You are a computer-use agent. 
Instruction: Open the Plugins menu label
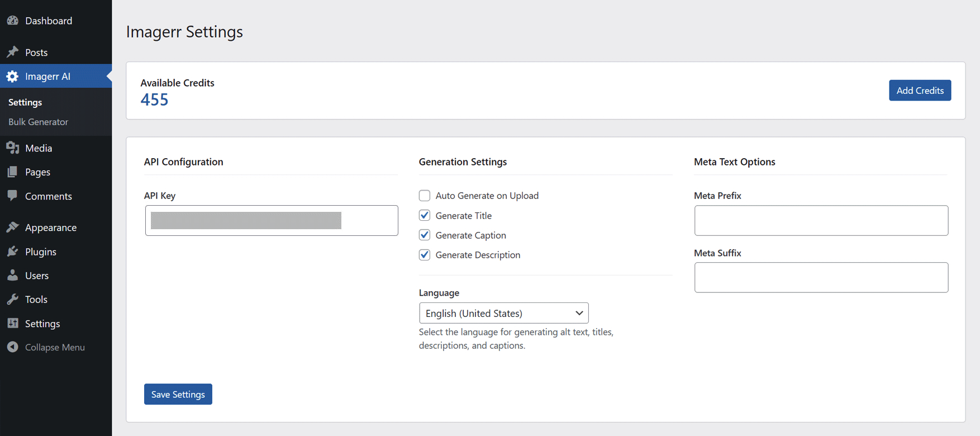tap(41, 252)
